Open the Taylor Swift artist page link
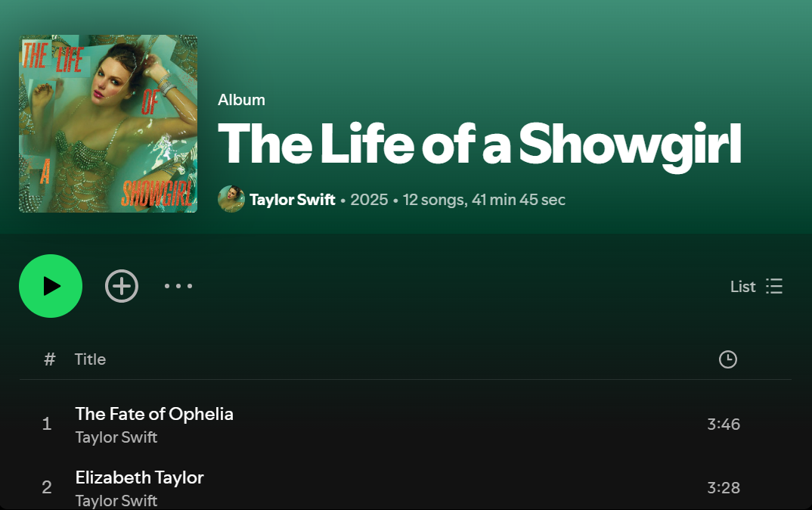The image size is (812, 510). click(293, 199)
